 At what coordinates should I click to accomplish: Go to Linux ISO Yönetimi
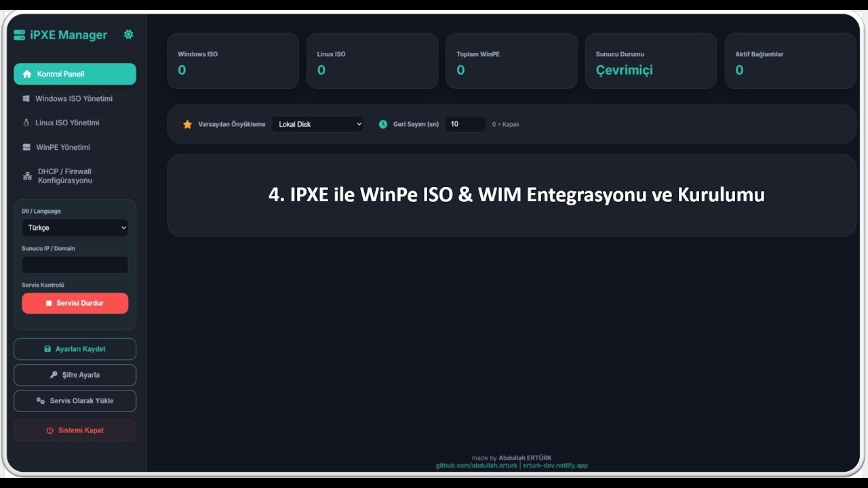(75, 123)
